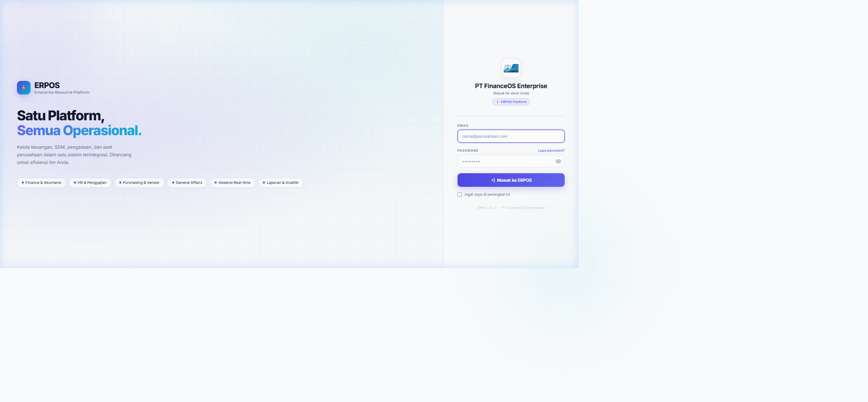Click the PT FinanceOS Enterprise company logo image
This screenshot has width=868, height=402.
click(x=511, y=68)
